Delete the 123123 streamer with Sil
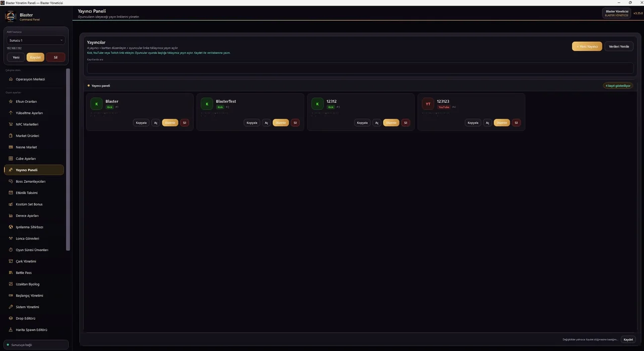Image resolution: width=644 pixels, height=351 pixels. click(x=516, y=123)
